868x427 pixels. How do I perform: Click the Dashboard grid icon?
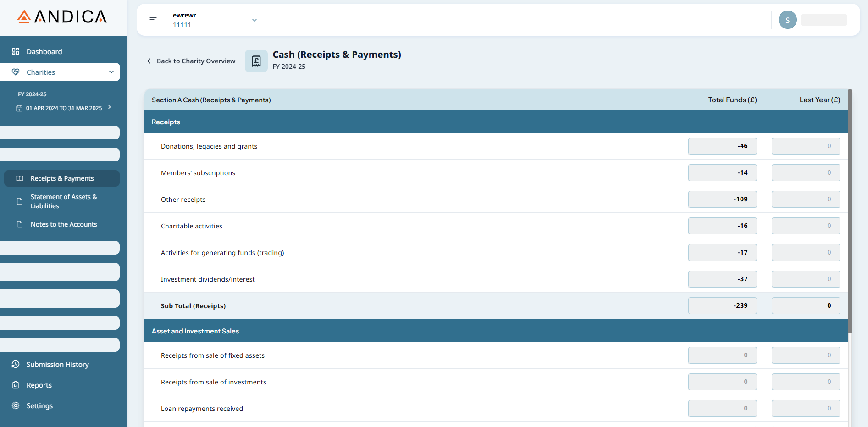(x=16, y=51)
